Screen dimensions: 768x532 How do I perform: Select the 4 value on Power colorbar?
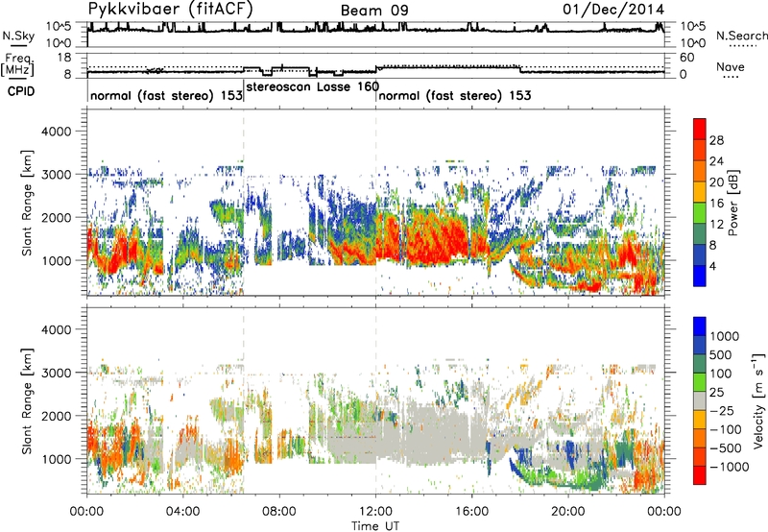(712, 267)
